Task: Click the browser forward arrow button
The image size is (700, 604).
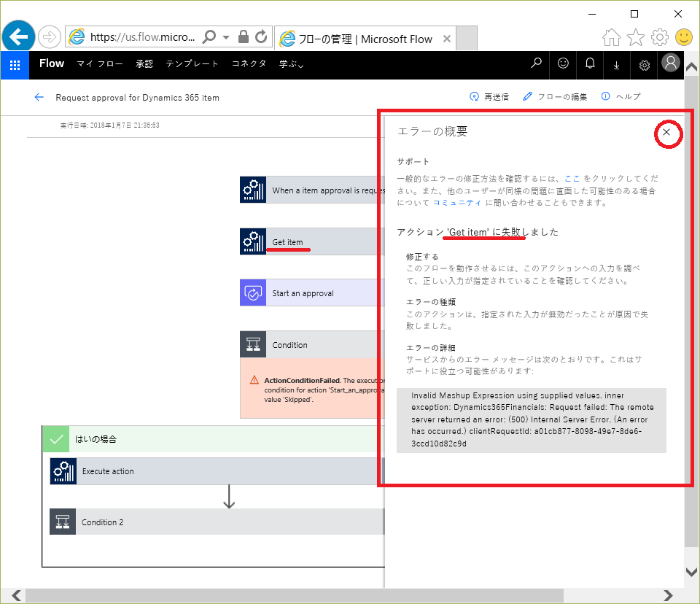Action: pyautogui.click(x=49, y=37)
